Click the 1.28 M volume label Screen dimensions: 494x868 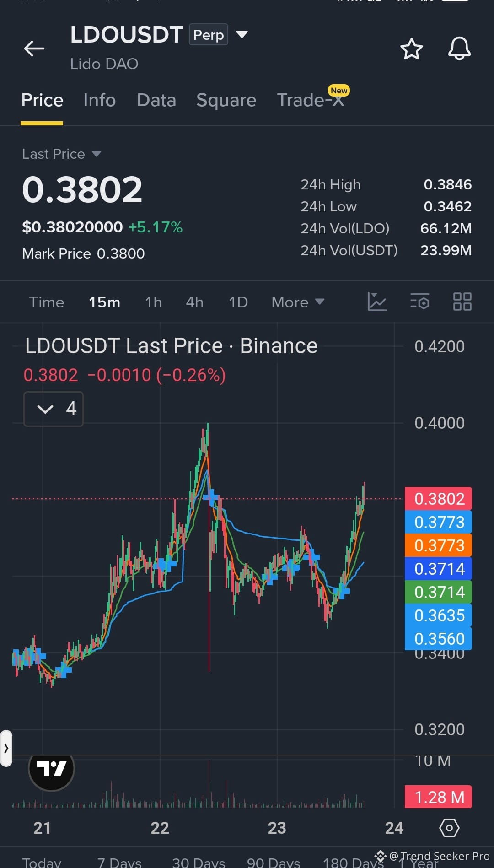(438, 797)
